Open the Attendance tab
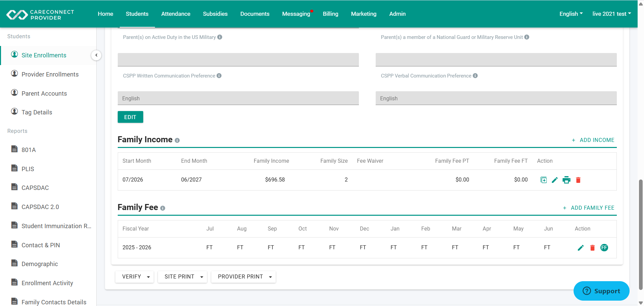This screenshot has width=644, height=306. 176,14
